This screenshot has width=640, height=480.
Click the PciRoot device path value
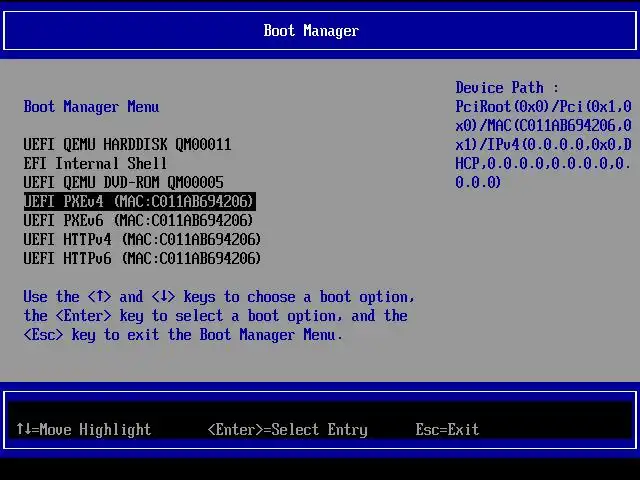point(543,144)
